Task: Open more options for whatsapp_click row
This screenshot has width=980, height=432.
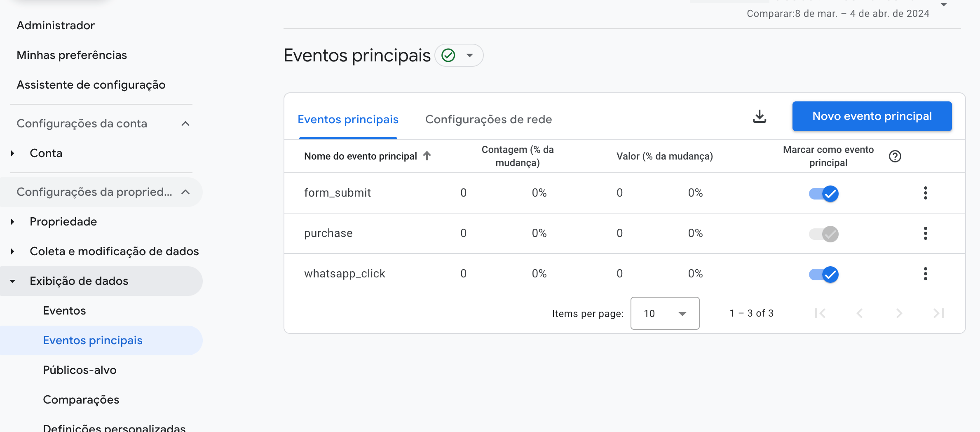Action: [925, 274]
